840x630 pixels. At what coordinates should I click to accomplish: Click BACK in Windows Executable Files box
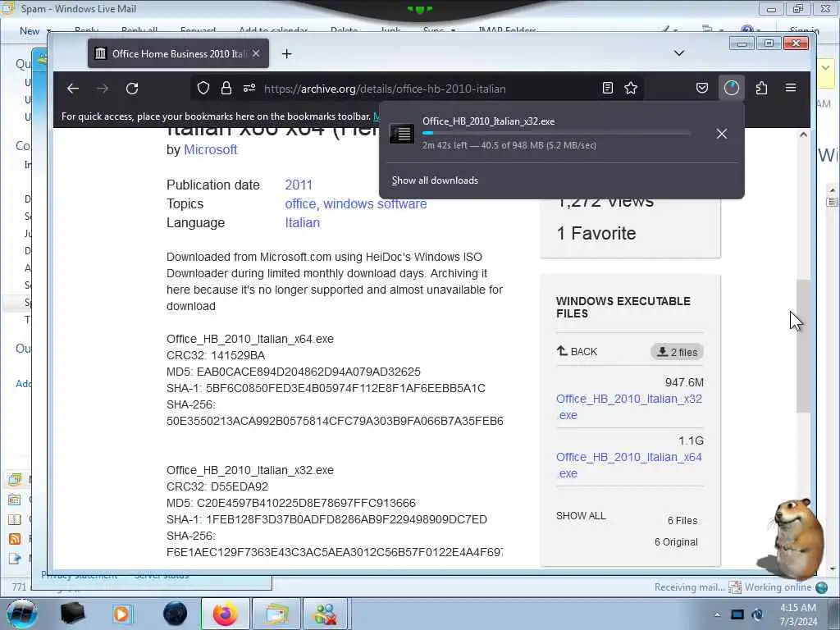[577, 351]
